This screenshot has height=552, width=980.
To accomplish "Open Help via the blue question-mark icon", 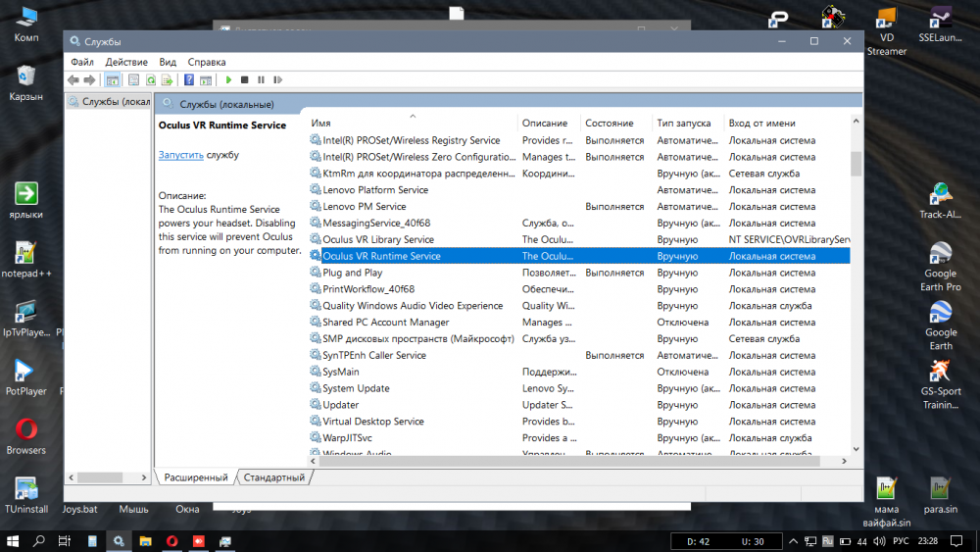I will click(189, 80).
